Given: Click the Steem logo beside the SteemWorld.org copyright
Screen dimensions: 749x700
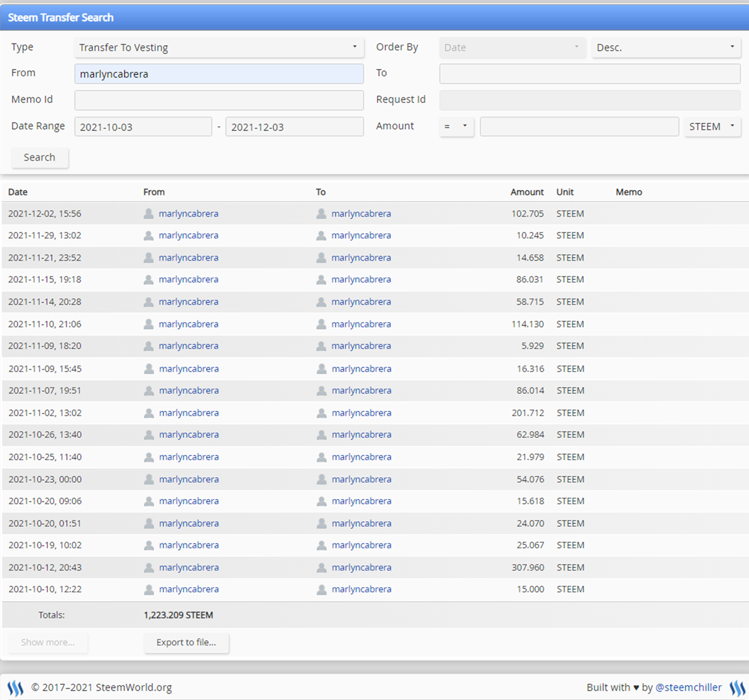Looking at the screenshot, I should 15,688.
